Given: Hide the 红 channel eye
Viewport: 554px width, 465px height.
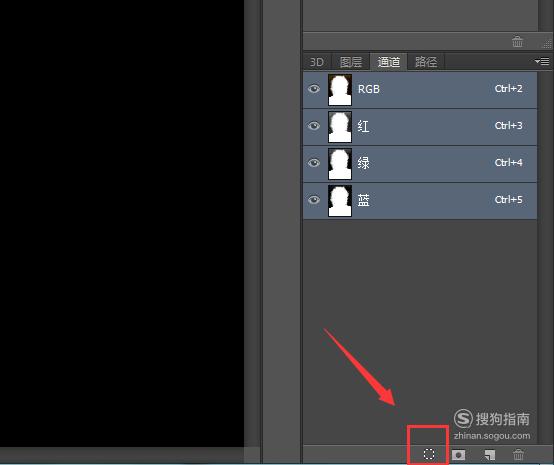Looking at the screenshot, I should tap(313, 126).
